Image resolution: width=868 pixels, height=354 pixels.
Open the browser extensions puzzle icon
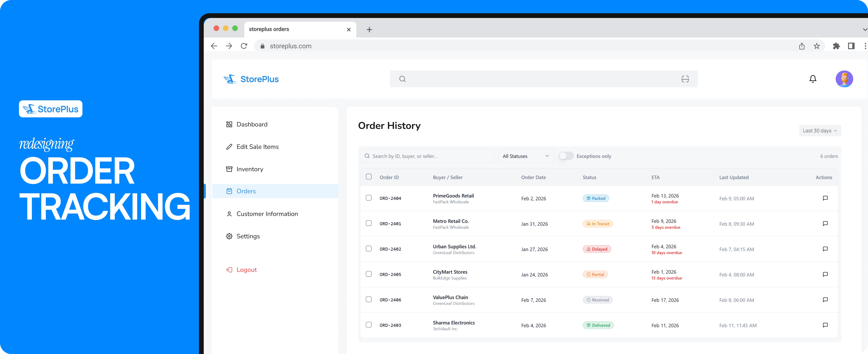[836, 46]
